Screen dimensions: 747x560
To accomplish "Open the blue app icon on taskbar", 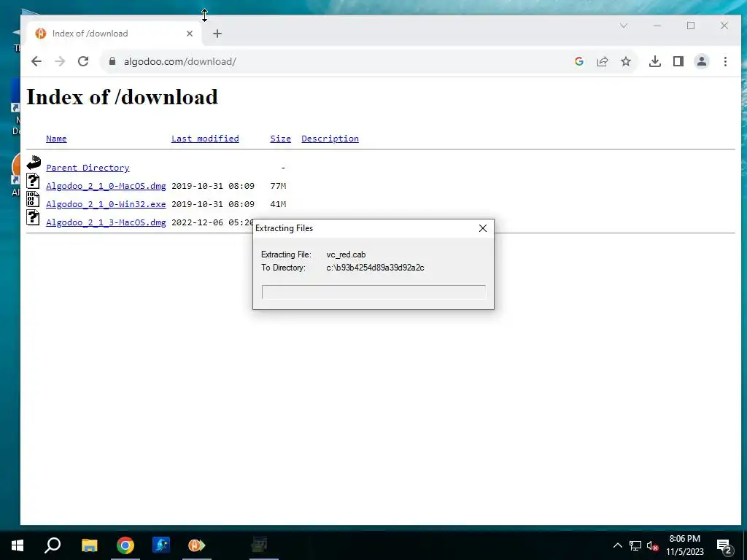I will coord(161,545).
